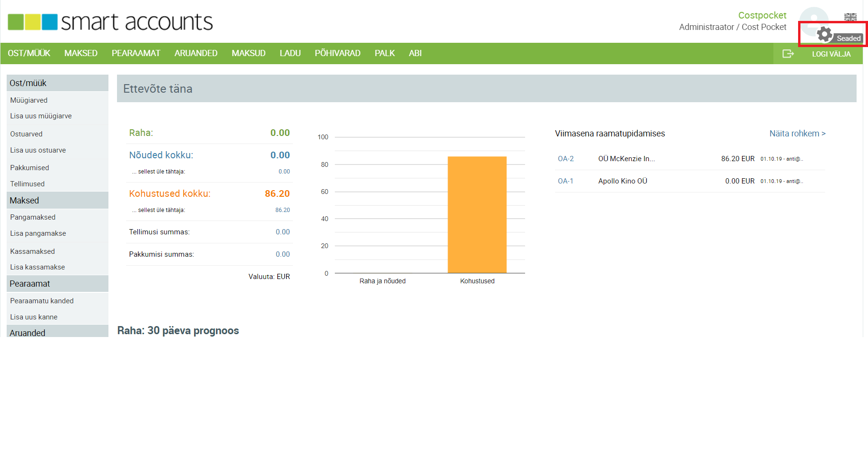Click the Costpocket company name
Screen dimensions: 868x453
pyautogui.click(x=762, y=15)
